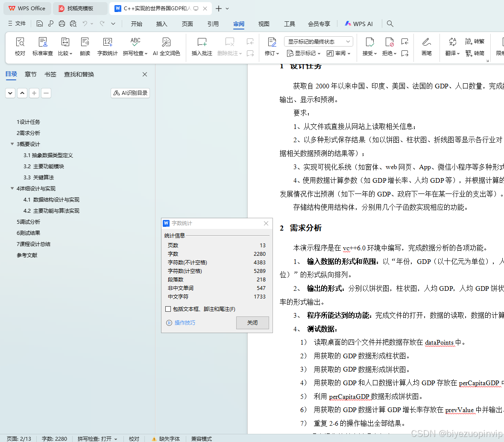This screenshot has width=504, height=442.
Task: Switch to the 开始 ribbon tab
Action: (x=137, y=24)
